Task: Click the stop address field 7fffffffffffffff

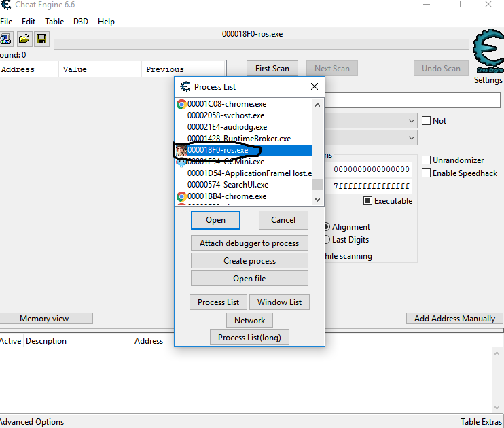Action: pos(369,187)
